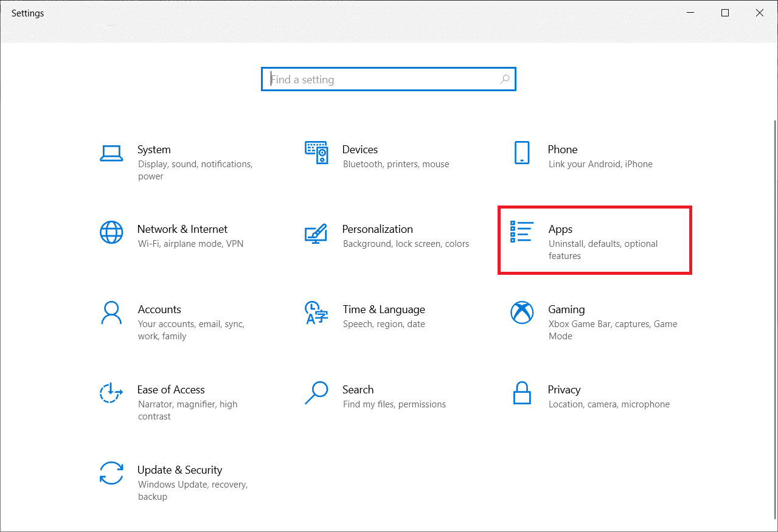The height and width of the screenshot is (532, 778).
Task: Select the Phone settings icon
Action: [x=521, y=154]
